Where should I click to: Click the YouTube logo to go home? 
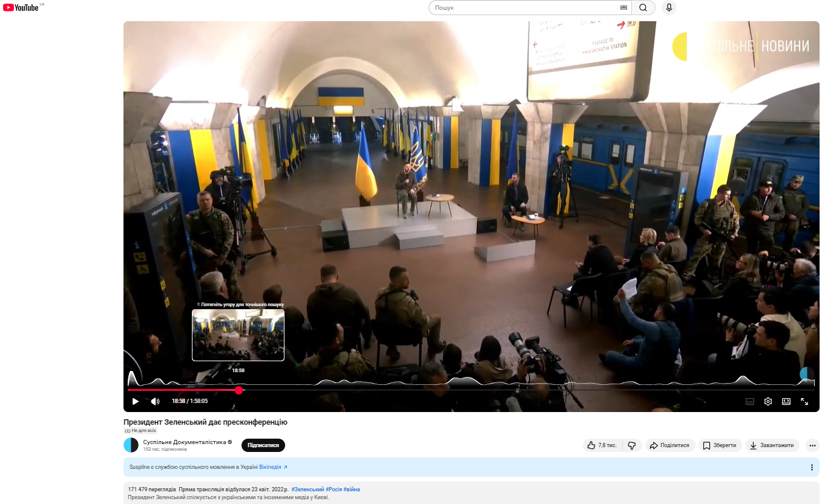pos(21,7)
